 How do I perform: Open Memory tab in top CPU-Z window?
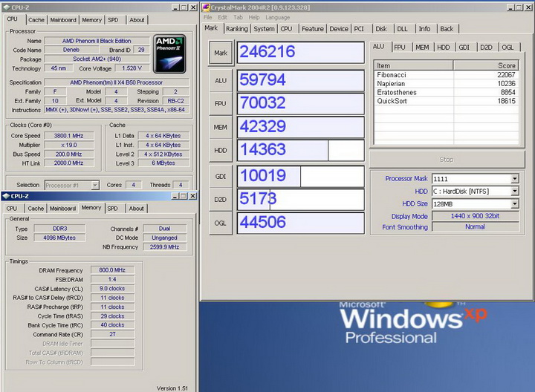(x=92, y=20)
